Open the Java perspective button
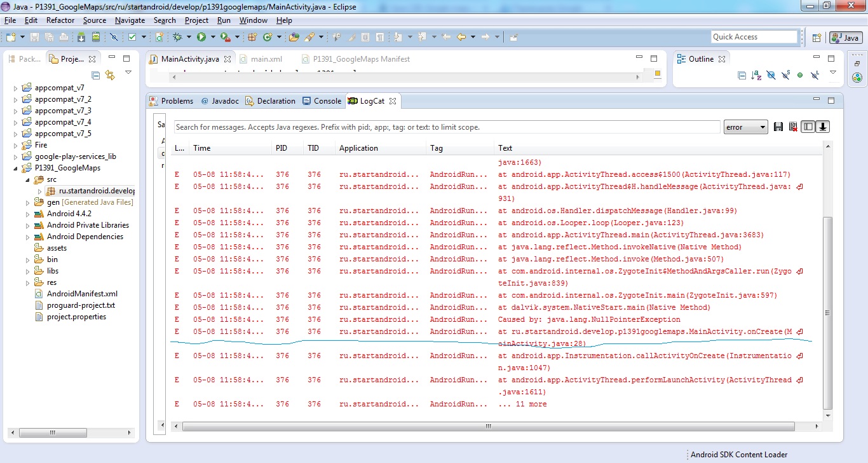The width and height of the screenshot is (868, 463). pos(845,38)
